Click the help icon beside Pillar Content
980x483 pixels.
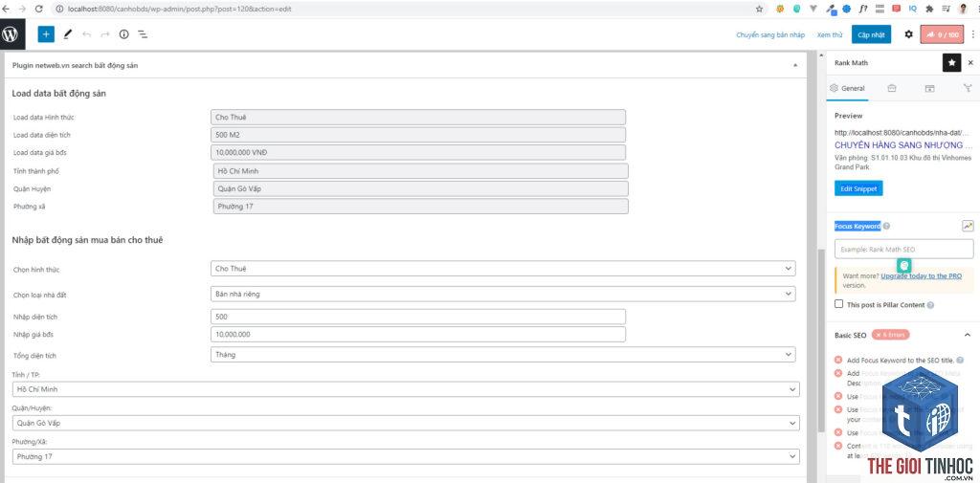pyautogui.click(x=930, y=305)
